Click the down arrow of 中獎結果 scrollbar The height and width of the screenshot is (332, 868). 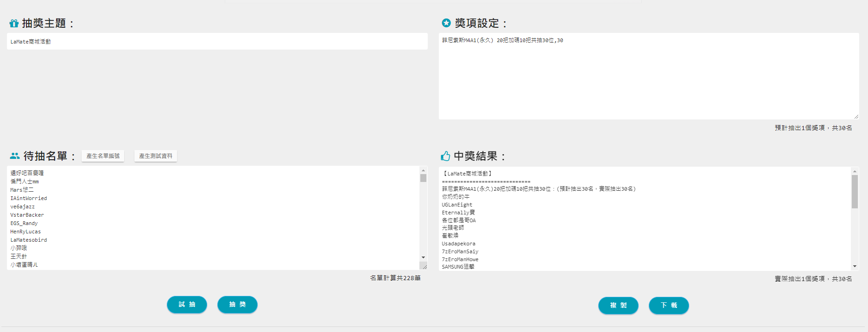tap(855, 266)
